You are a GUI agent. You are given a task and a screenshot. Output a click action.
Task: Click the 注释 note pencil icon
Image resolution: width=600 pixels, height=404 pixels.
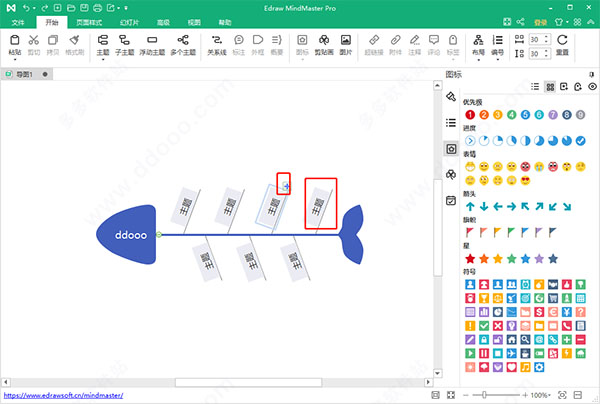coord(415,40)
